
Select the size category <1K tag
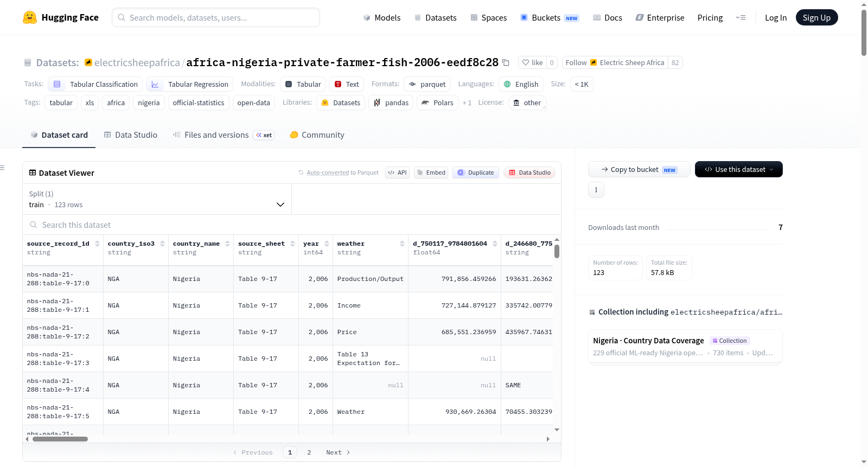point(582,84)
